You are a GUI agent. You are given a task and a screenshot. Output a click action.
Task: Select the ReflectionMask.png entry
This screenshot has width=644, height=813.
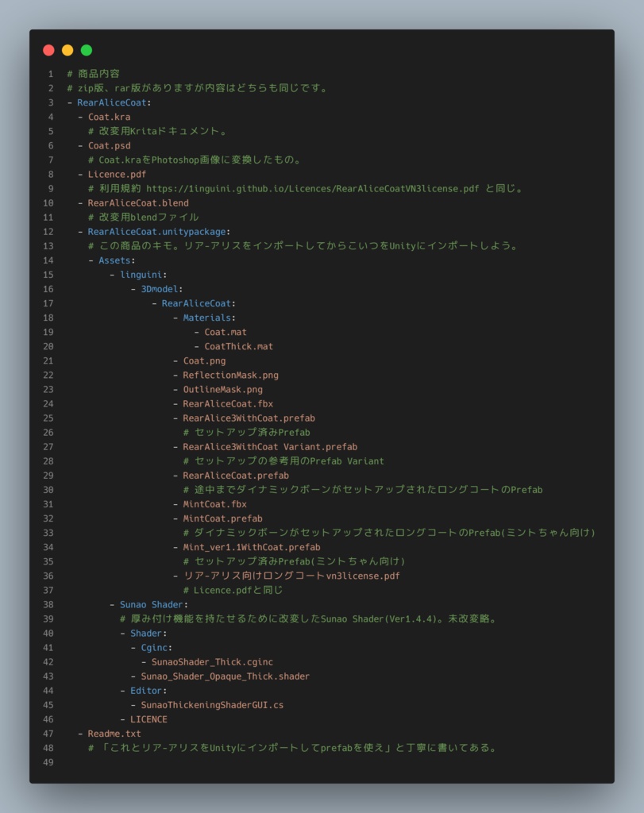coord(230,374)
